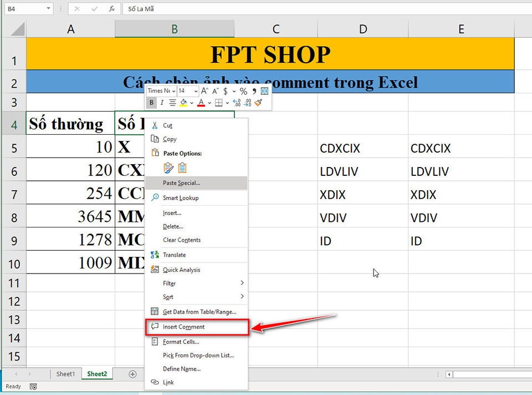The height and width of the screenshot is (395, 532).
Task: Toggle Bold formatting in the mini toolbar
Action: (x=151, y=103)
